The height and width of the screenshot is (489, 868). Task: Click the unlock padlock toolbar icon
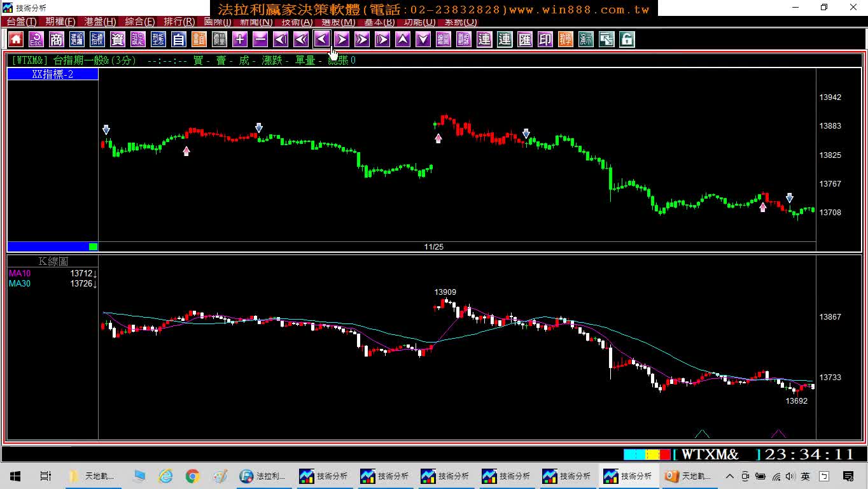(627, 39)
